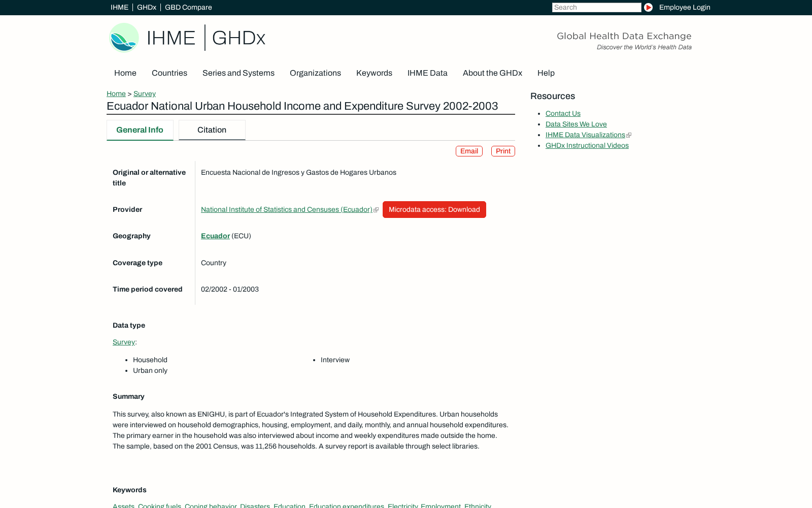
Task: Click the Disasters keyword link
Action: tap(255, 505)
